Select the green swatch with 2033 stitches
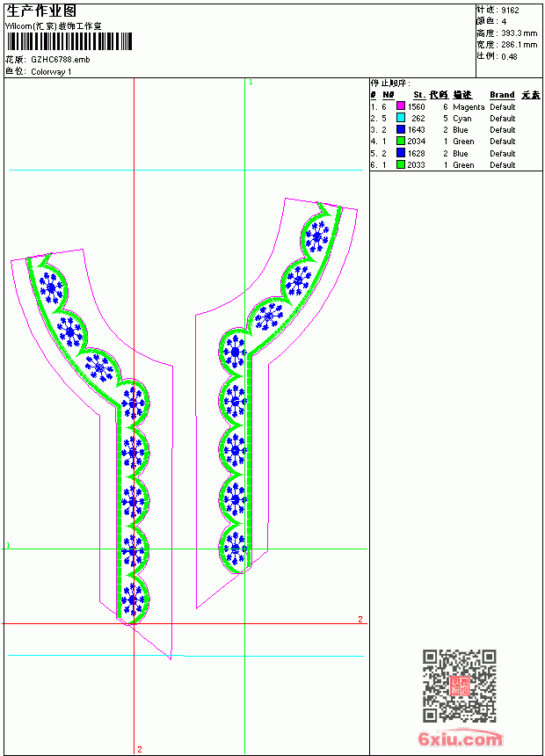The image size is (545, 756). coord(400,164)
